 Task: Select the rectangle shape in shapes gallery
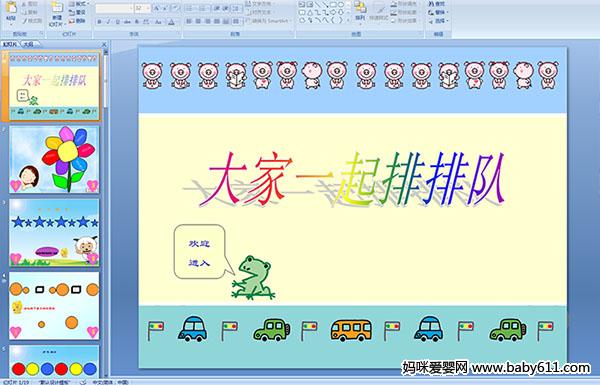pos(333,5)
